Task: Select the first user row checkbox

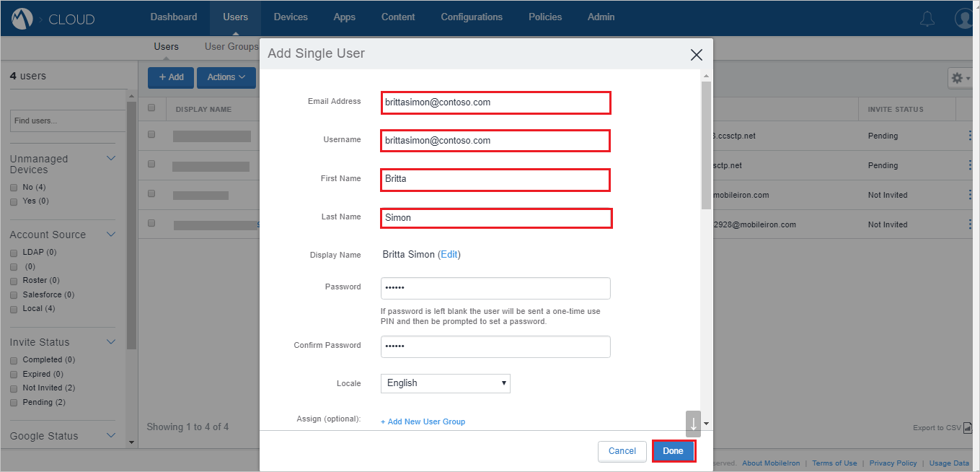Action: pyautogui.click(x=151, y=134)
